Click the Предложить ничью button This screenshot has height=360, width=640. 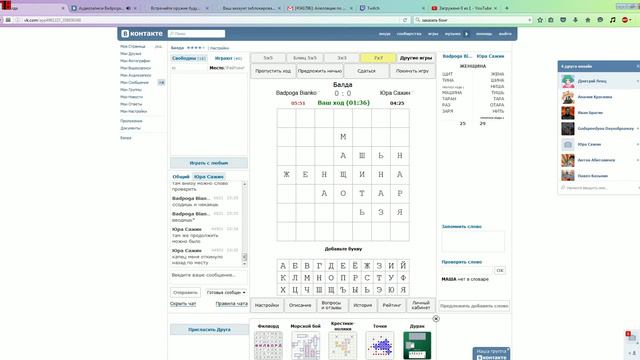tap(320, 71)
